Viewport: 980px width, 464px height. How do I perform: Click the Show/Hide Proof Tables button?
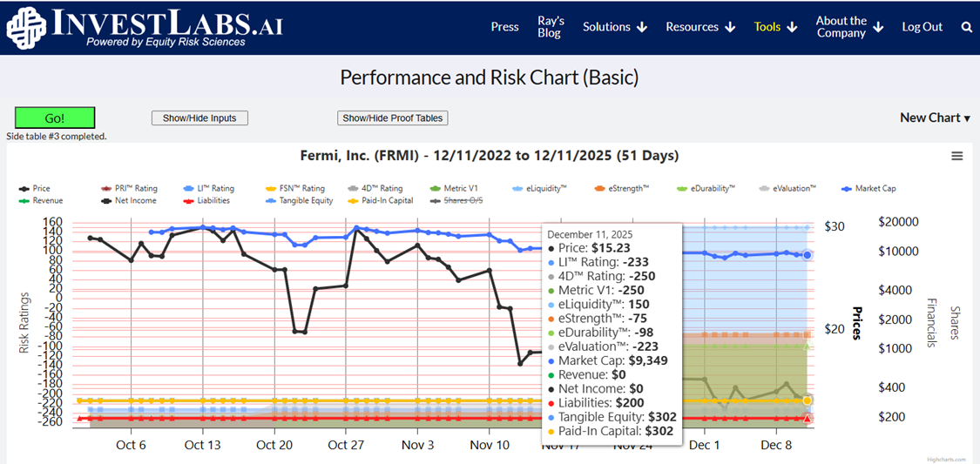coord(392,118)
